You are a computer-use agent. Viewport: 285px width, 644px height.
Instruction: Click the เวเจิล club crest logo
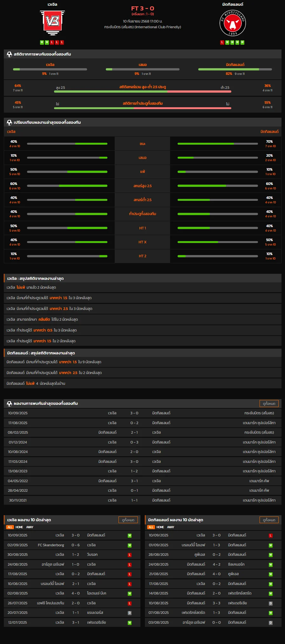click(x=52, y=23)
